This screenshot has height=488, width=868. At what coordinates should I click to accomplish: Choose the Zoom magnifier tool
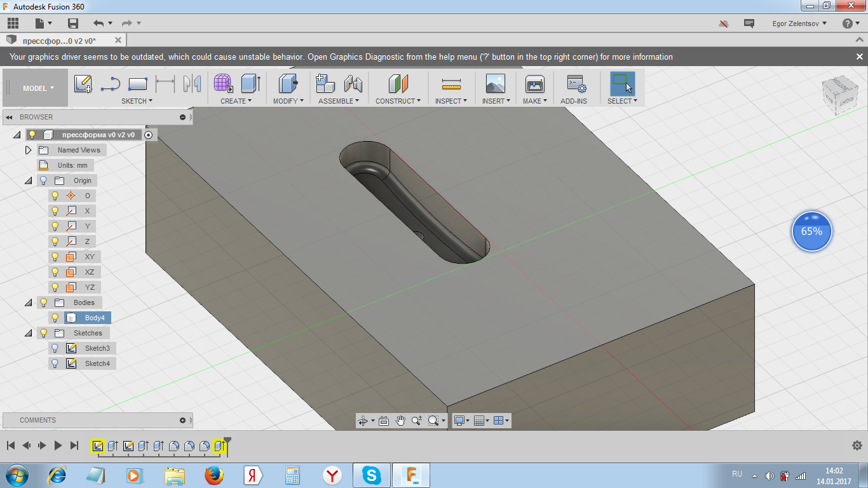[x=417, y=421]
